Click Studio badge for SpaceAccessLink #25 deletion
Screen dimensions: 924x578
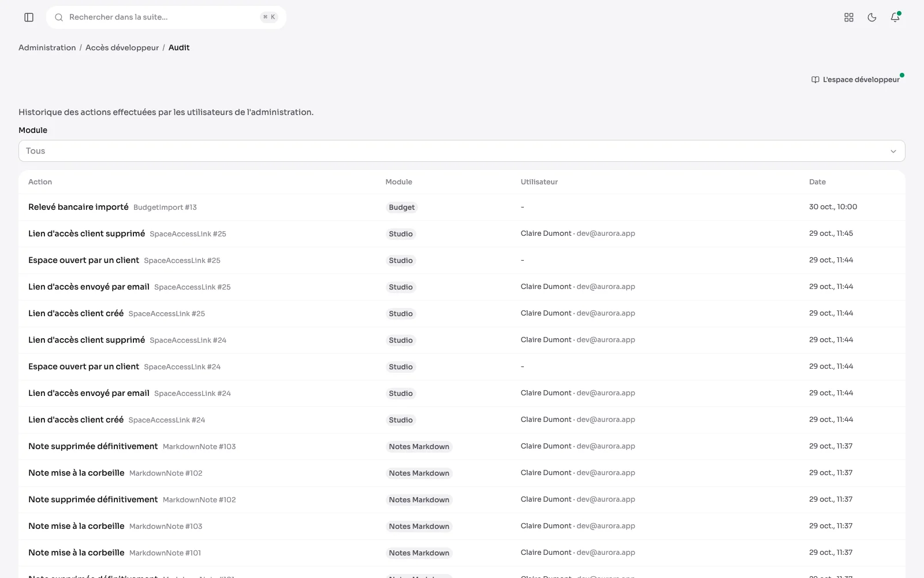[x=401, y=234]
